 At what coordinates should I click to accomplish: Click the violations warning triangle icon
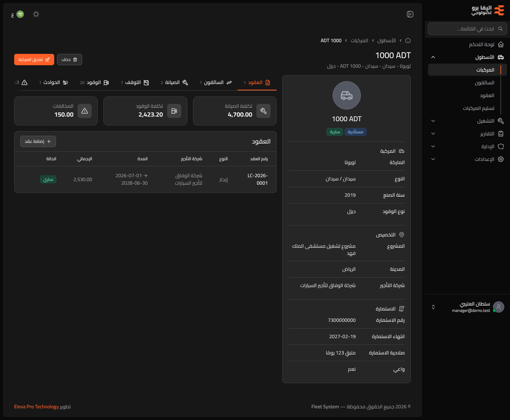[85, 111]
